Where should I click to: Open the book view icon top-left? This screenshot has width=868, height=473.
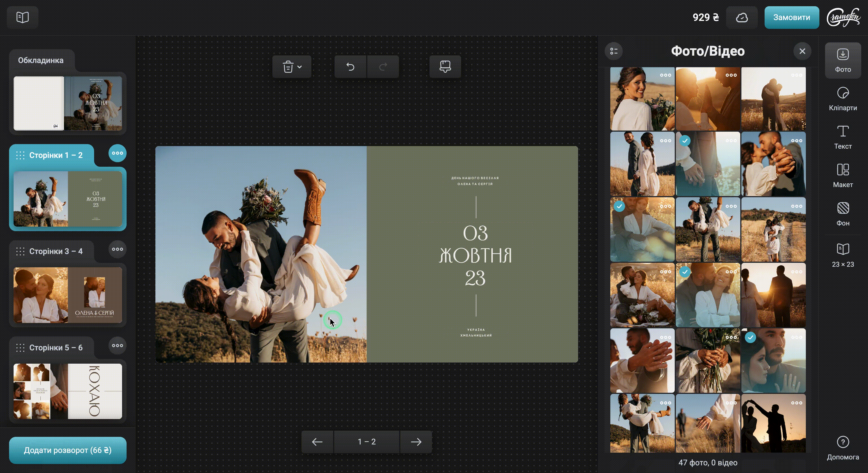tap(23, 17)
